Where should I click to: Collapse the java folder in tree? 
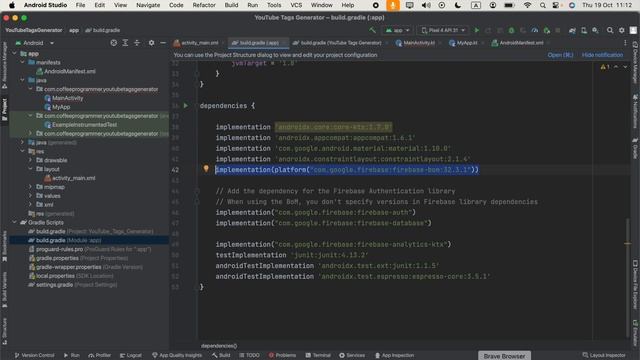(x=22, y=80)
